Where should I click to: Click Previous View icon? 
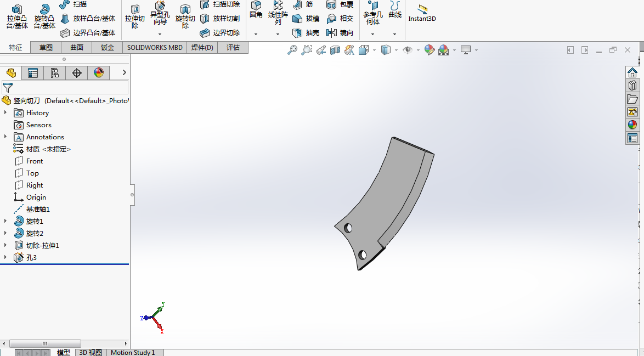[x=321, y=50]
